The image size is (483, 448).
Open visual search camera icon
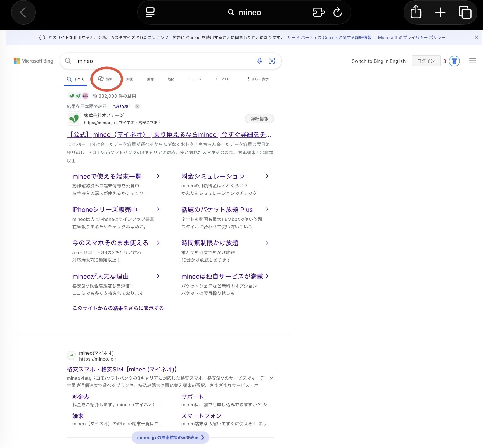pyautogui.click(x=272, y=61)
